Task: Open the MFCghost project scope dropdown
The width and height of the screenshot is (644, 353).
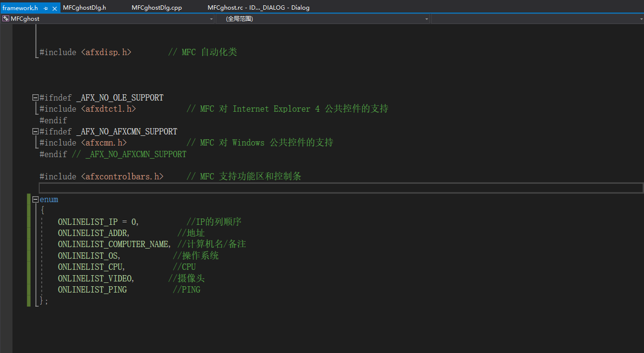Action: (x=211, y=19)
